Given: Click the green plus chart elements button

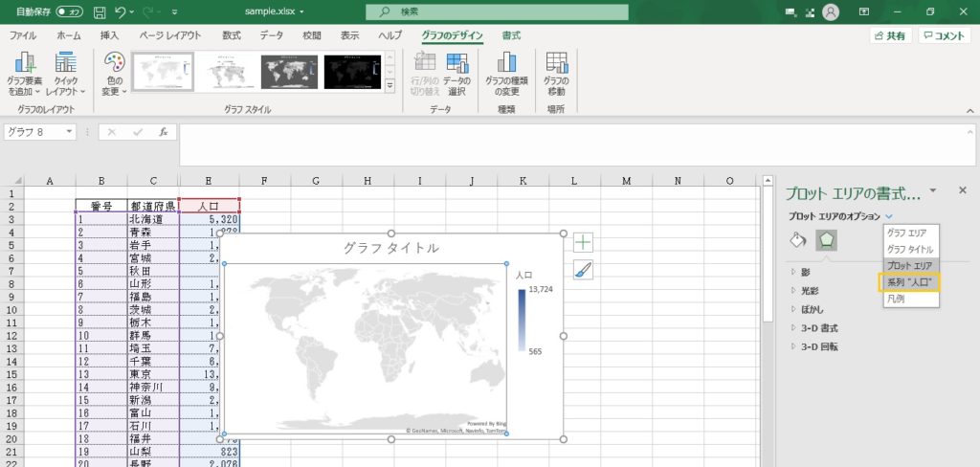Looking at the screenshot, I should tap(583, 243).
